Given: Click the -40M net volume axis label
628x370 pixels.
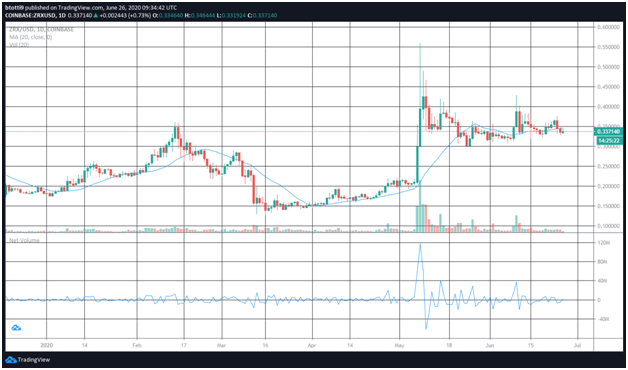Looking at the screenshot, I should click(x=603, y=319).
